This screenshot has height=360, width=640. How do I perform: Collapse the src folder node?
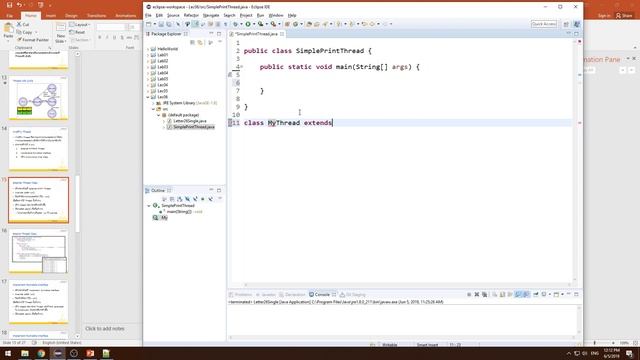click(153, 109)
